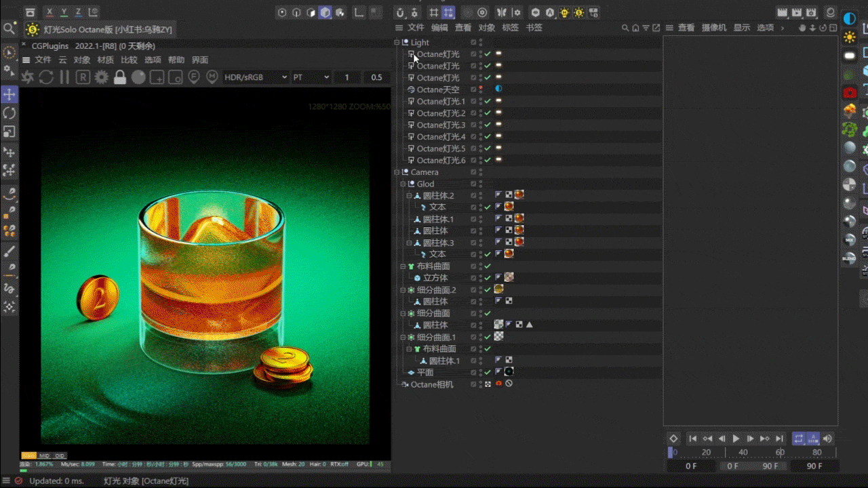Toggle enable checkmark for Octane灯光.6
Screen dimensions: 868x488
point(488,160)
